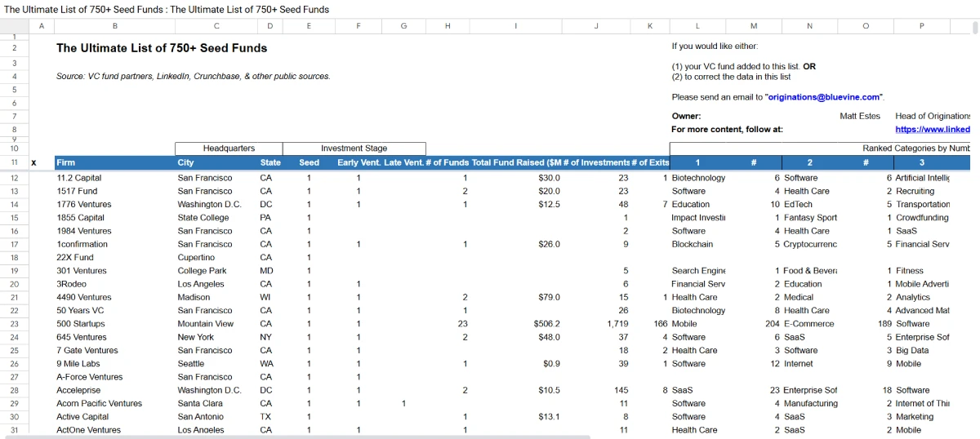This screenshot has width=980, height=439.
Task: Select the 301 Ventures firm cell
Action: (114, 271)
